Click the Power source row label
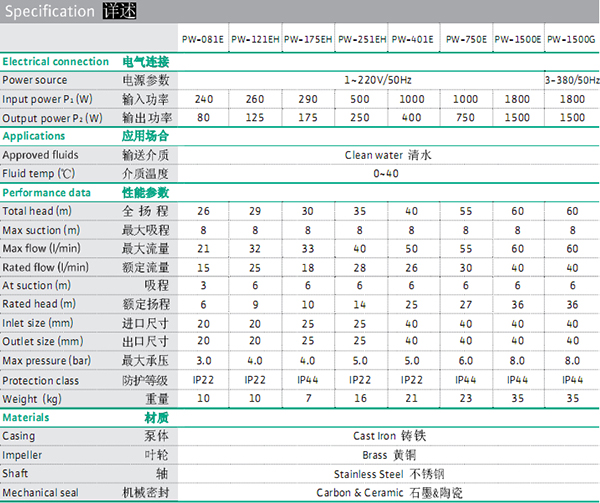 click(x=35, y=79)
